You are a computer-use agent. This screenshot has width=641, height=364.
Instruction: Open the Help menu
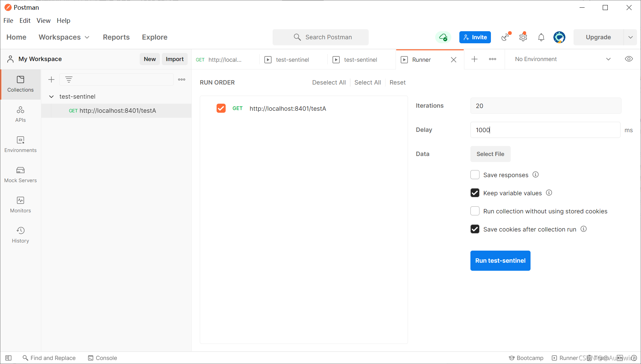coord(63,20)
